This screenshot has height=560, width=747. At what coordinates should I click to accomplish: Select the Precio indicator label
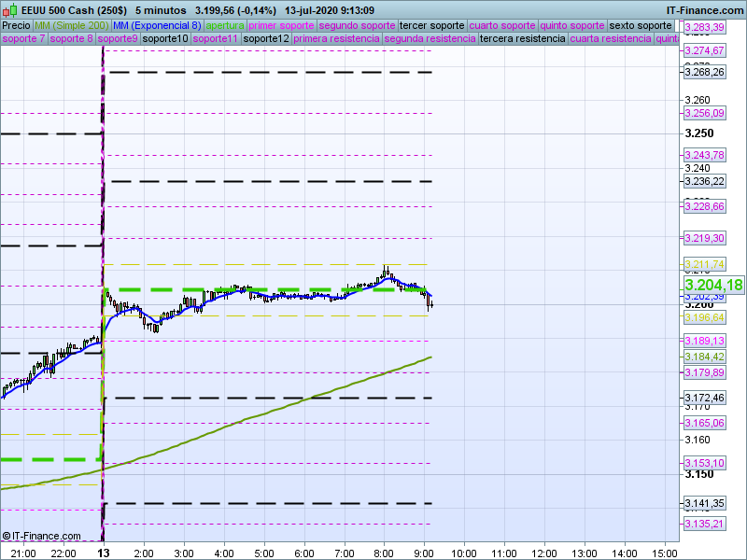click(x=16, y=25)
